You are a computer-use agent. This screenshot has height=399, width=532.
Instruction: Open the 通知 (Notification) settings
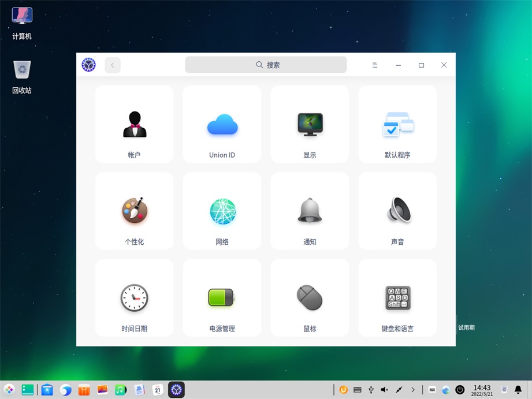point(310,211)
